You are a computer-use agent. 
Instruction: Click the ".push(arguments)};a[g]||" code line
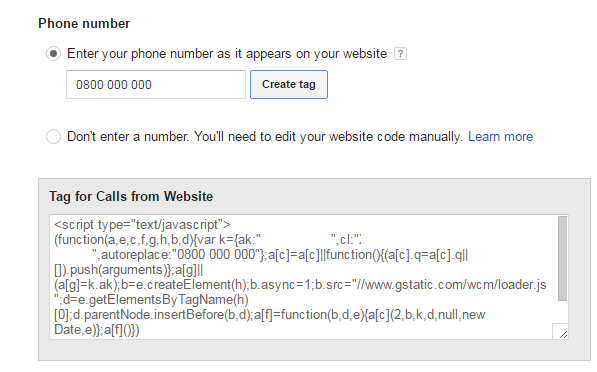129,270
